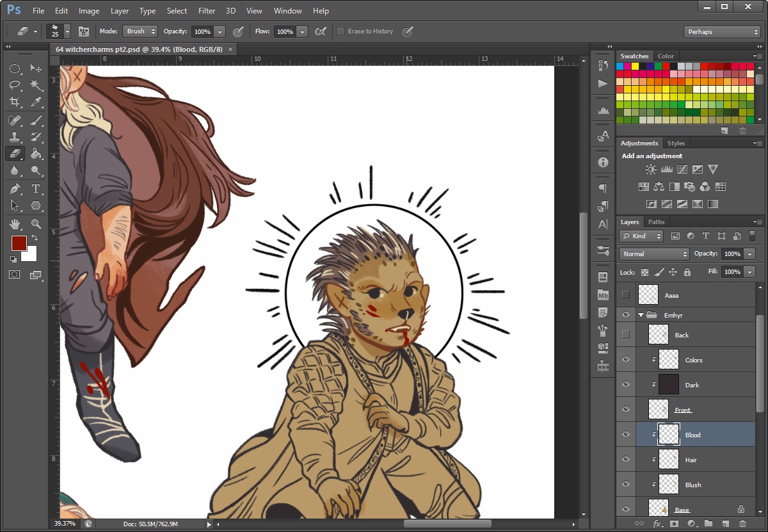Open the Window menu
The width and height of the screenshot is (768, 532).
[288, 11]
